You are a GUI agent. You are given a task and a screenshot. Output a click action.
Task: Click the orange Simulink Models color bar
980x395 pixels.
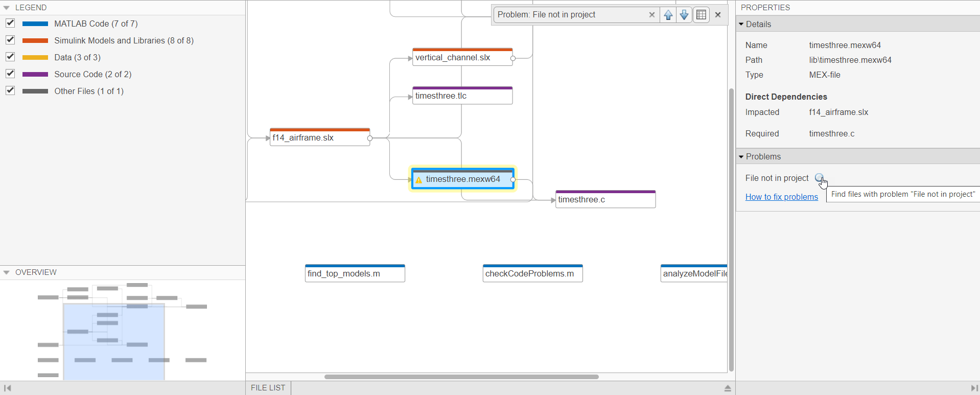[35, 40]
